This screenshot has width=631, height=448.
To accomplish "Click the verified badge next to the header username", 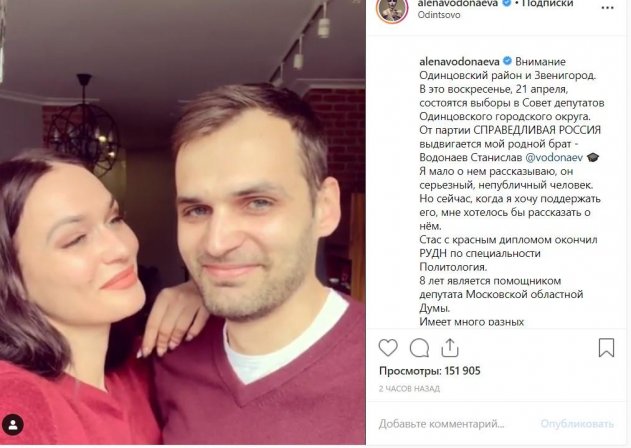I will pyautogui.click(x=507, y=3).
